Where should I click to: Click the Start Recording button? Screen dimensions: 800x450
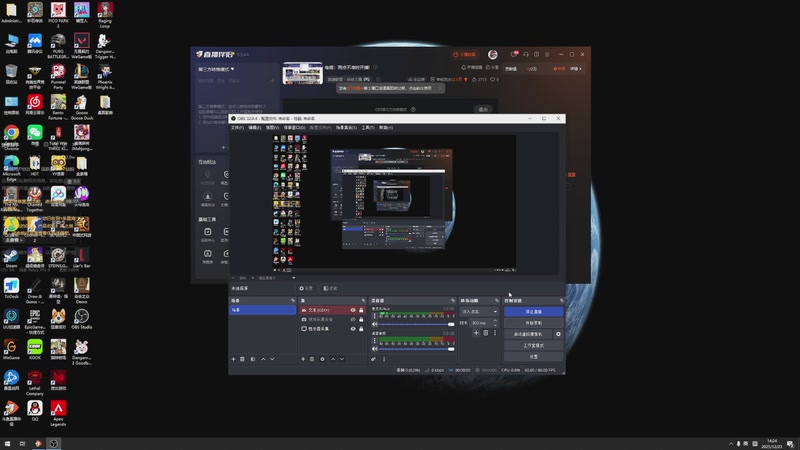(x=533, y=323)
